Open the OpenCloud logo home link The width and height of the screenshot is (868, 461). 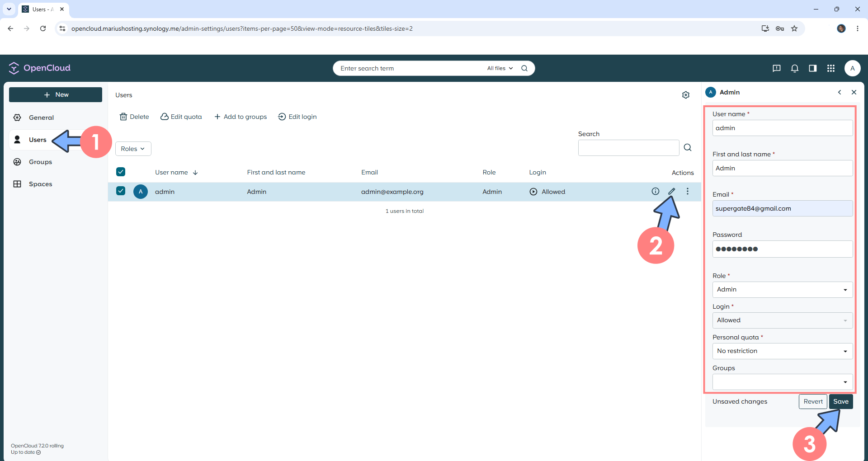click(40, 68)
